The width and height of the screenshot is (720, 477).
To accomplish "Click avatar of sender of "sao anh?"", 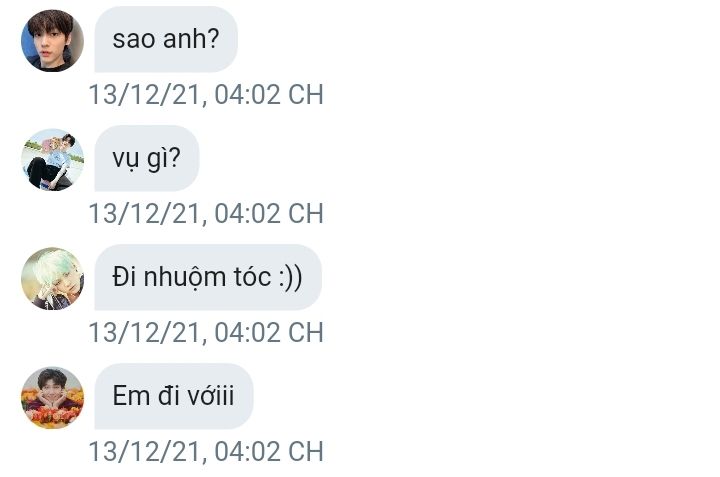I will coord(52,41).
